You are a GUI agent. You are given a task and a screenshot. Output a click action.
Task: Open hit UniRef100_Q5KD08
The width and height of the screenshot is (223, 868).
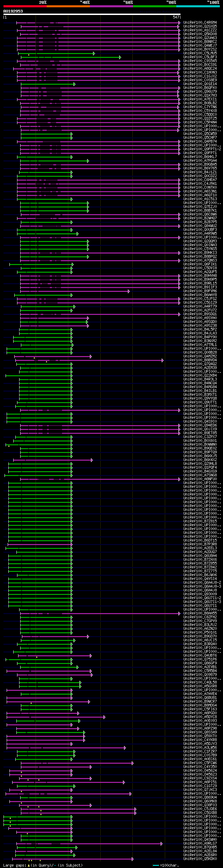pyautogui.click(x=200, y=34)
